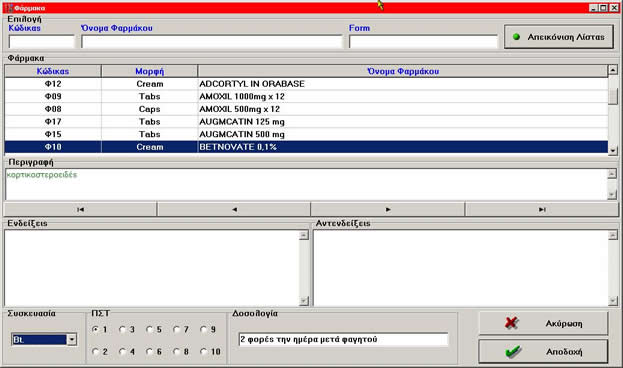Confirm with the Αποδοχή button
Image resolution: width=623 pixels, height=368 pixels.
pyautogui.click(x=543, y=351)
